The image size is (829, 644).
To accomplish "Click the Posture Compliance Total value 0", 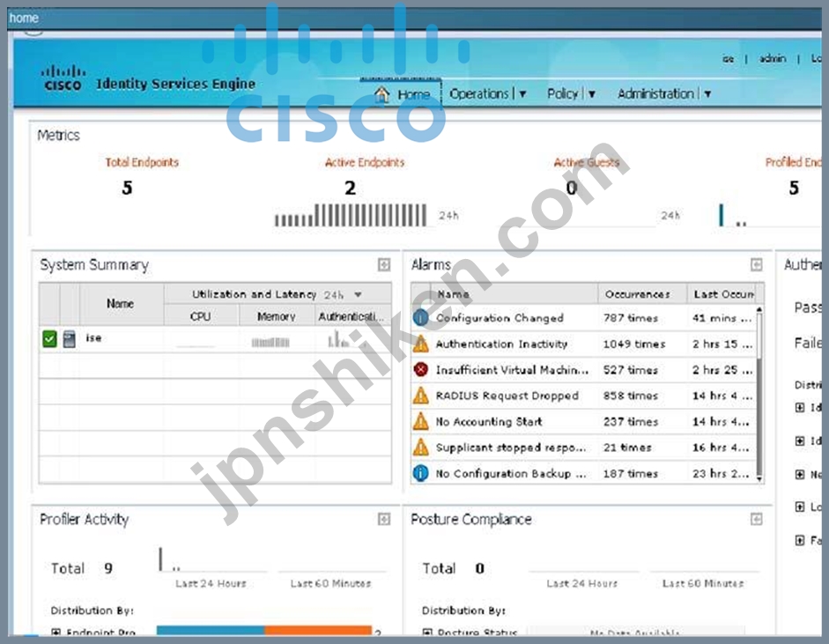I will (479, 568).
